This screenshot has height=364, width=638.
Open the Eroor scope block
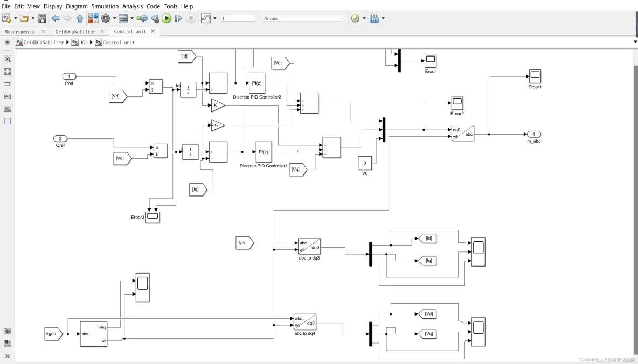pyautogui.click(x=431, y=61)
